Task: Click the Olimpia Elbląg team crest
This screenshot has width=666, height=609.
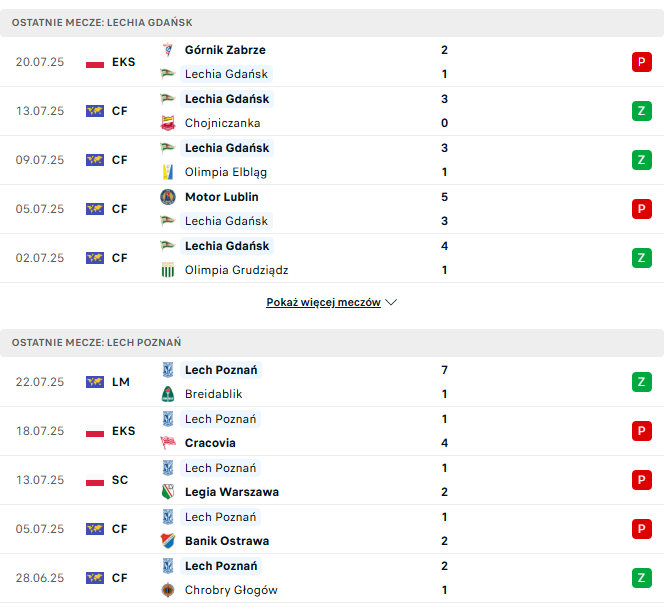Action: (x=168, y=172)
